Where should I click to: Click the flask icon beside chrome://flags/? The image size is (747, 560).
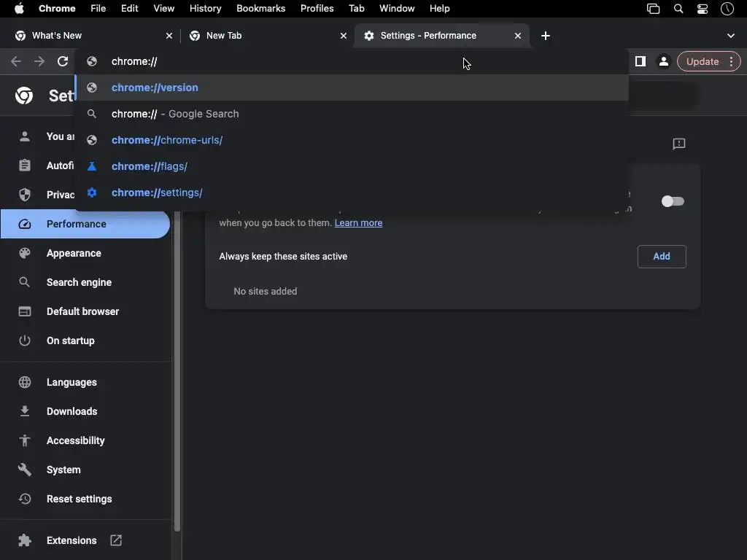pyautogui.click(x=92, y=166)
